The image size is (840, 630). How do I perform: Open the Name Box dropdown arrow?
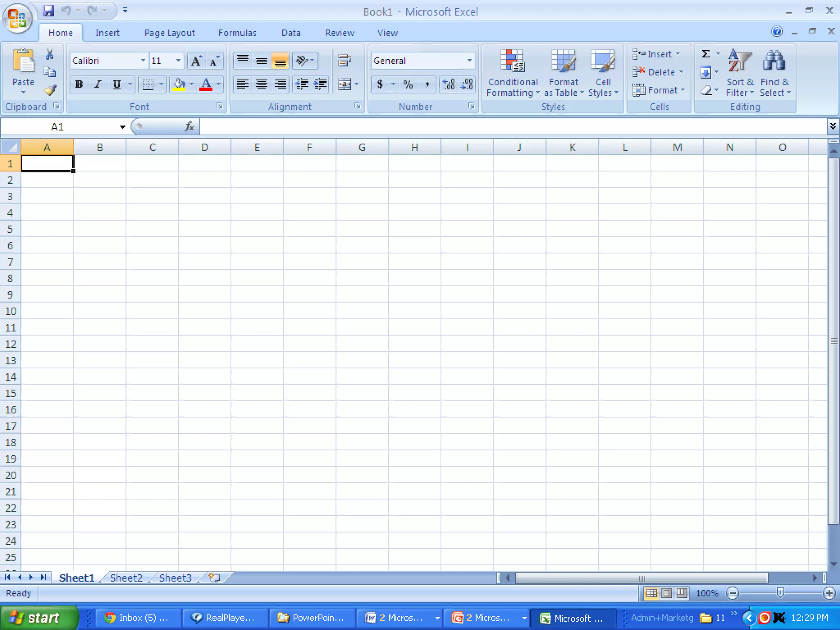[x=122, y=127]
